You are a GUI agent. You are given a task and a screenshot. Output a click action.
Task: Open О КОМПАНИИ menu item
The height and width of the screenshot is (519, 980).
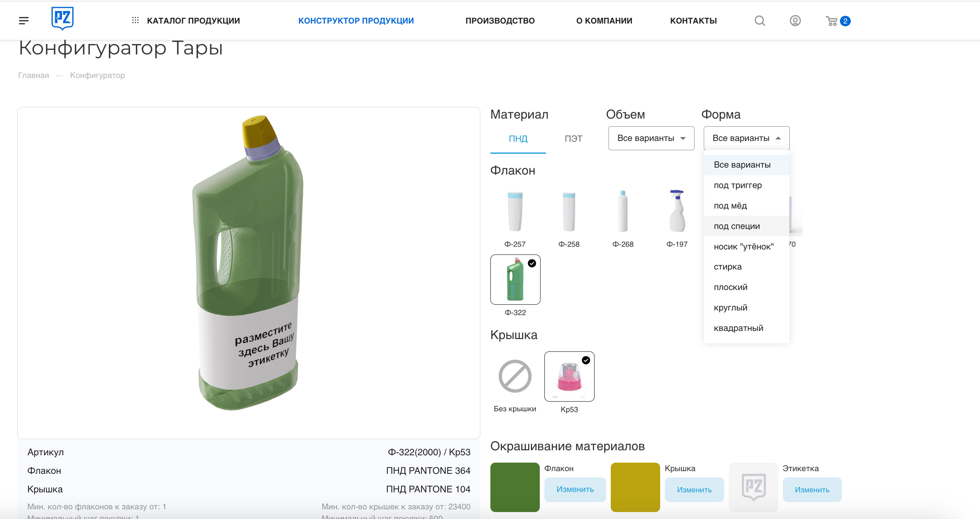point(604,21)
